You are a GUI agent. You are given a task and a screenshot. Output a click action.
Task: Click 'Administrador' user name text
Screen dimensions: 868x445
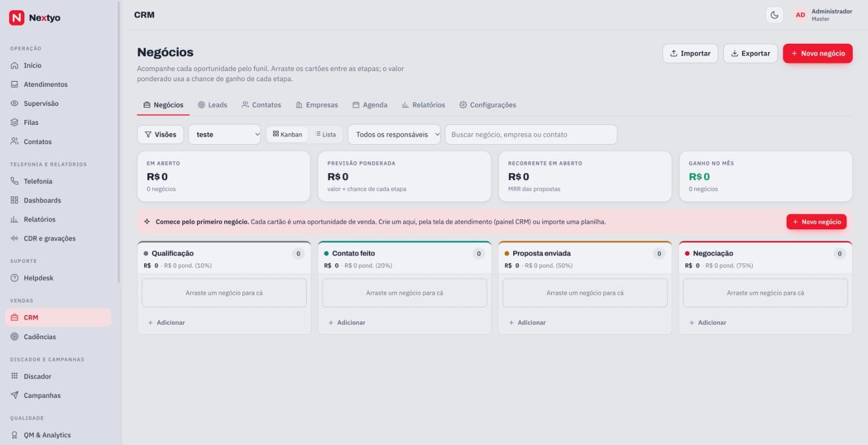coord(832,11)
